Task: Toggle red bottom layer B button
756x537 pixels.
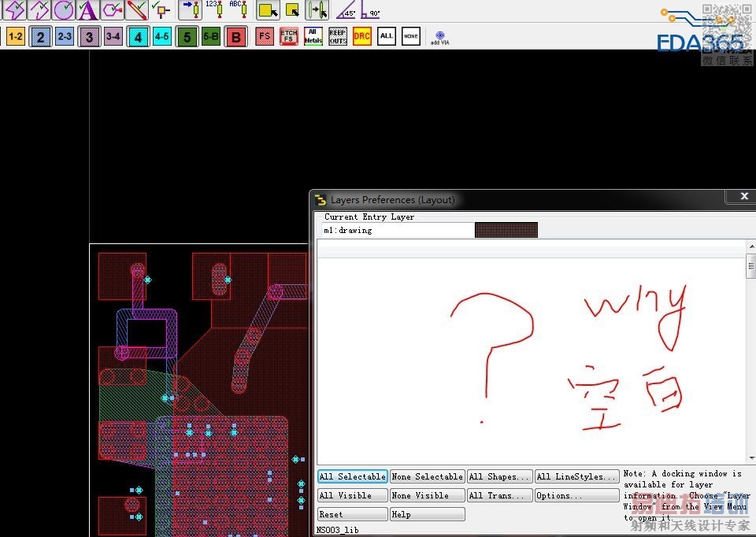Action: [x=235, y=37]
